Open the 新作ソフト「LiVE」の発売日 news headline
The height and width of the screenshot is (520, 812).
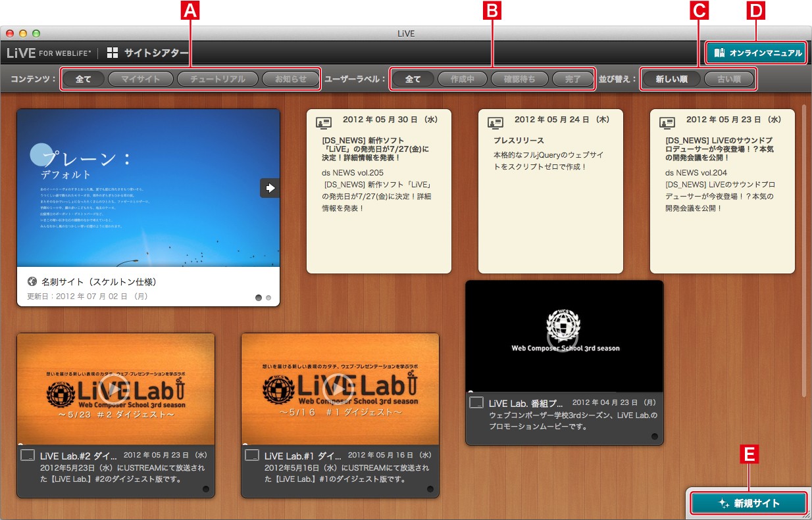tap(376, 149)
